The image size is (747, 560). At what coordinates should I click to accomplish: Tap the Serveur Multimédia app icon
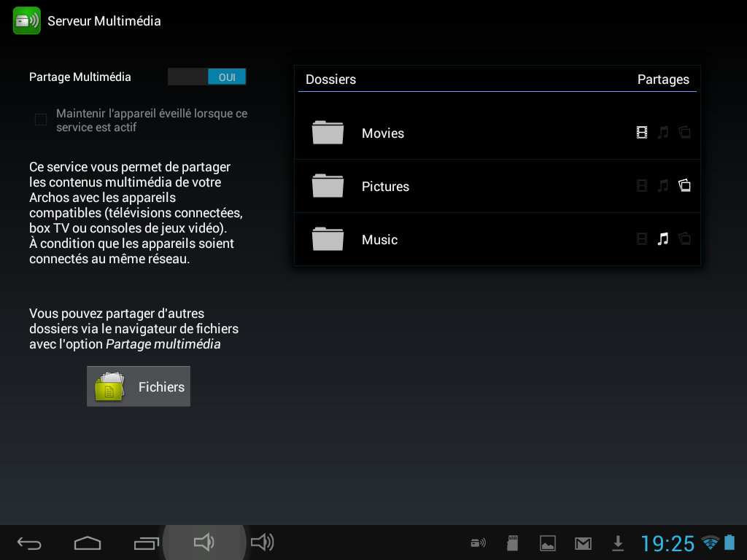tap(27, 20)
